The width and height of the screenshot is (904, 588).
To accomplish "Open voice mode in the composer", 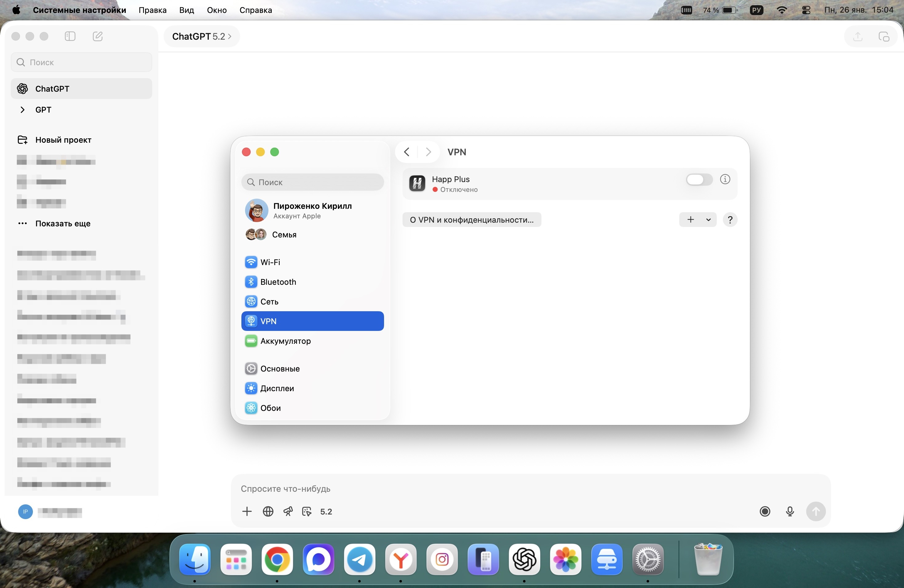I will click(x=765, y=512).
